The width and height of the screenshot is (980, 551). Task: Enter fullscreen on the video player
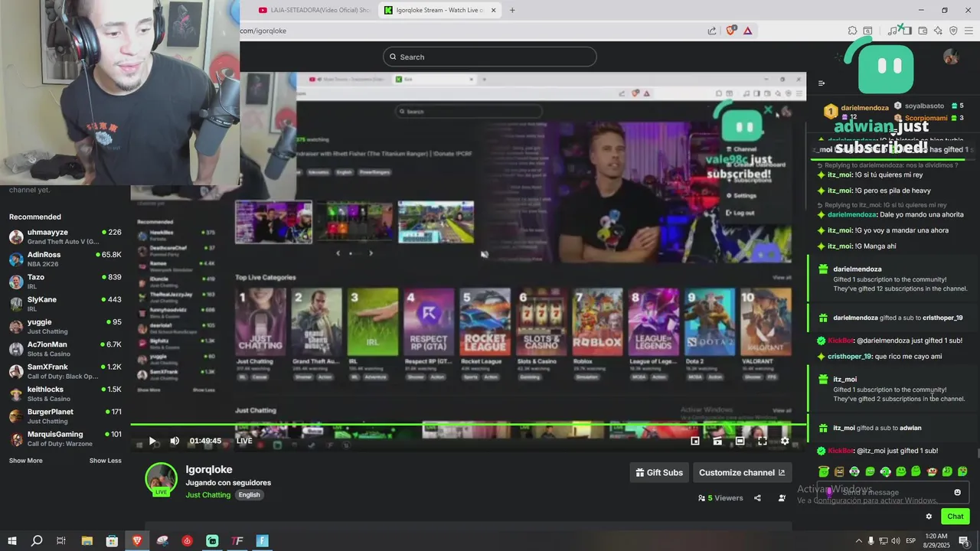point(763,441)
